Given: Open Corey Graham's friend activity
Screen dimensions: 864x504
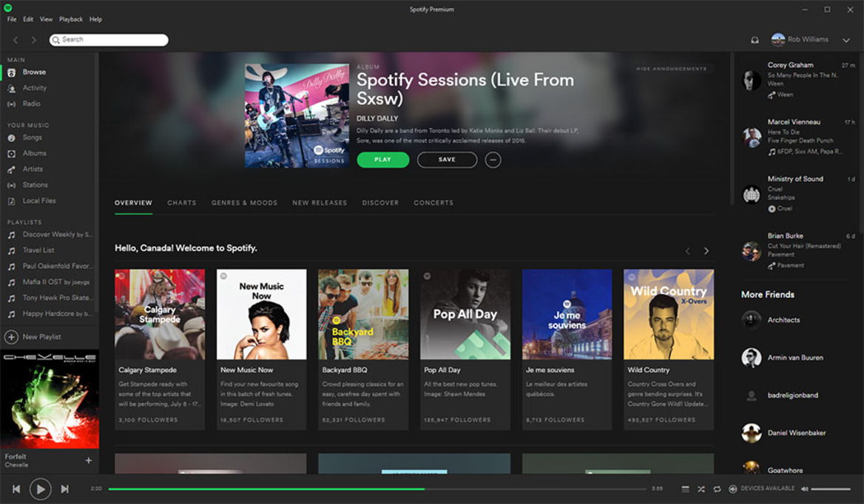Looking at the screenshot, I should 798,80.
